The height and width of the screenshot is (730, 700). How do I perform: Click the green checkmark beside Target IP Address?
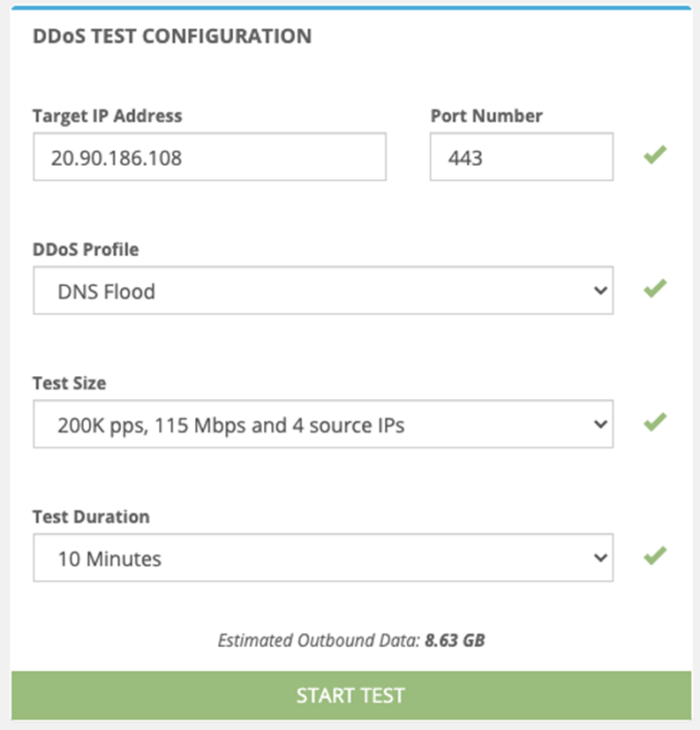pos(654,154)
